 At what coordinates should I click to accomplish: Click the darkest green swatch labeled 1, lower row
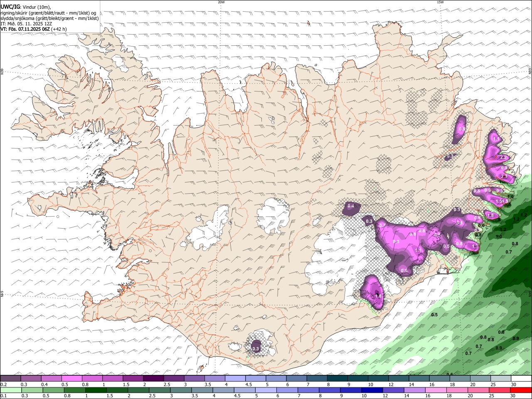96,390
